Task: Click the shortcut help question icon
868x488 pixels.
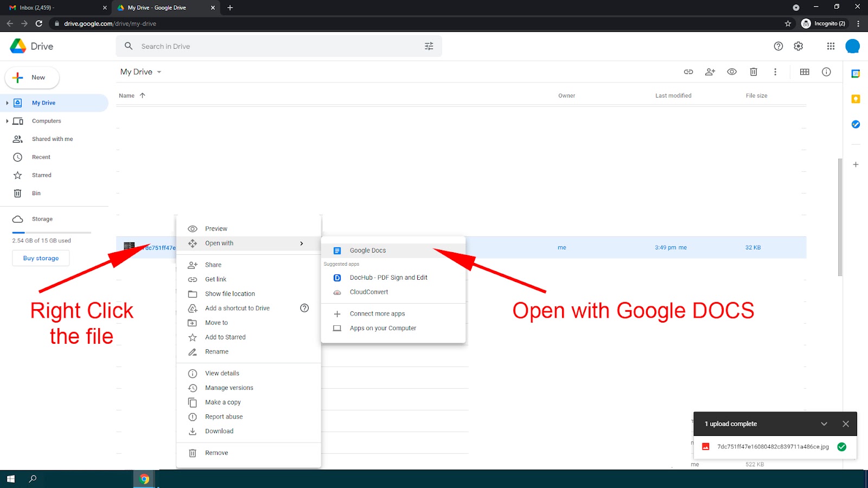Action: 304,308
